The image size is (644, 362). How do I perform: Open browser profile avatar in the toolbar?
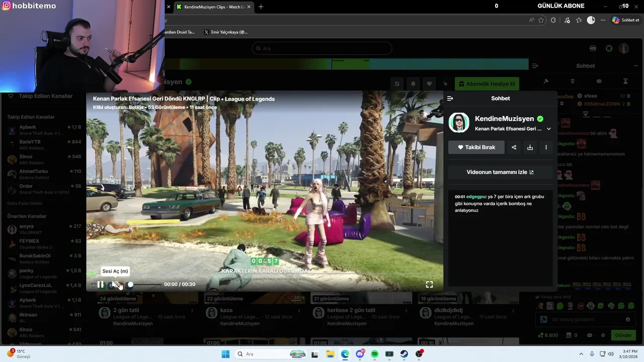click(591, 20)
